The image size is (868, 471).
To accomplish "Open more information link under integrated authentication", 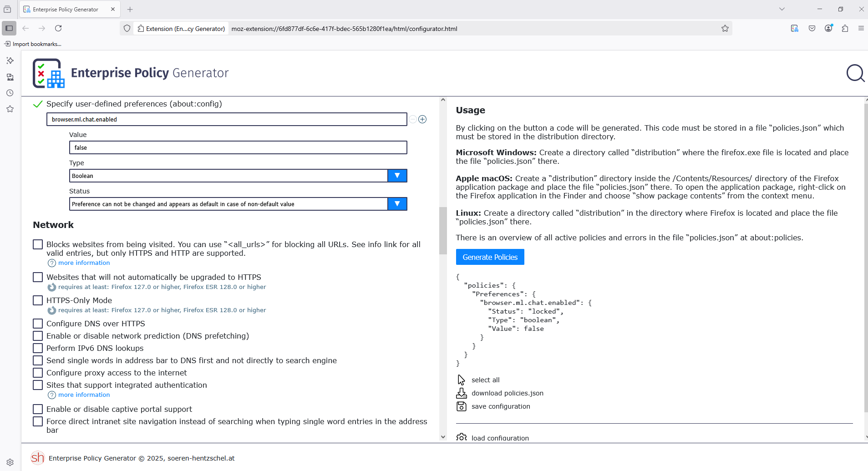I will click(84, 395).
